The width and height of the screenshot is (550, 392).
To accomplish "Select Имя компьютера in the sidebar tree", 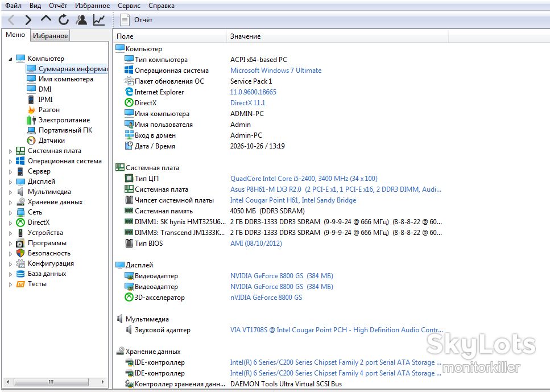I will pos(66,79).
